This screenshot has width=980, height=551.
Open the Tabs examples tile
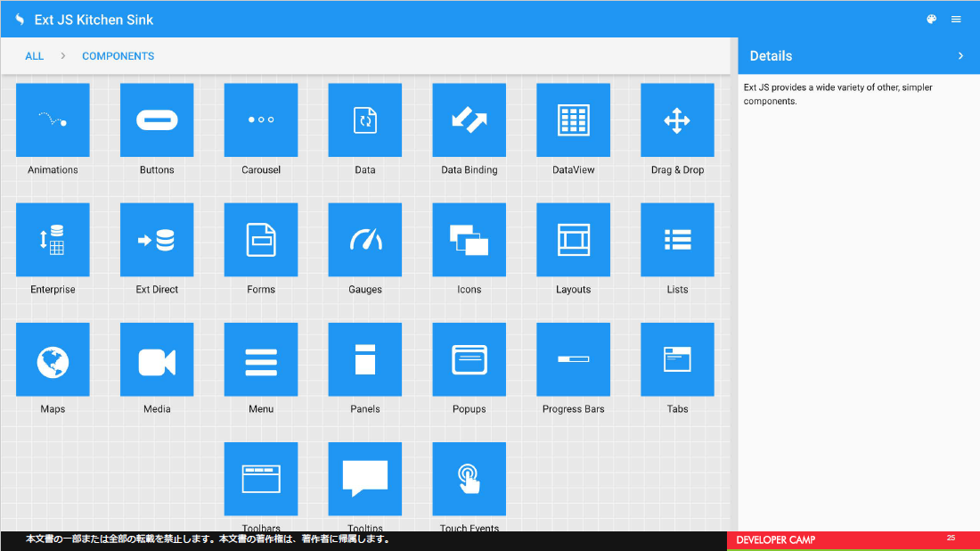(677, 359)
